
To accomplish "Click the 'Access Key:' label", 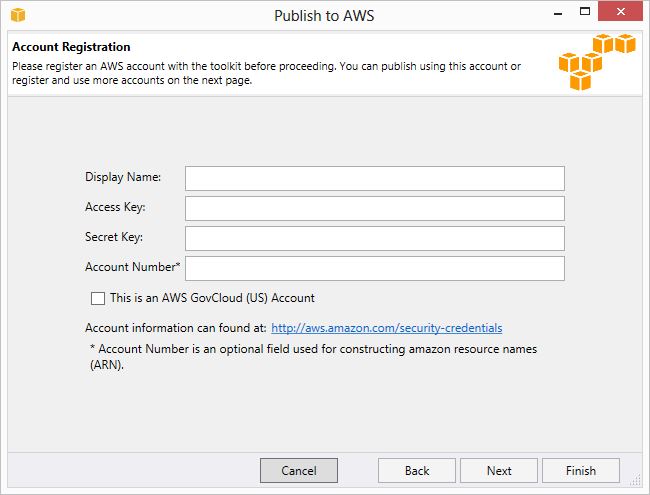I will (x=115, y=207).
